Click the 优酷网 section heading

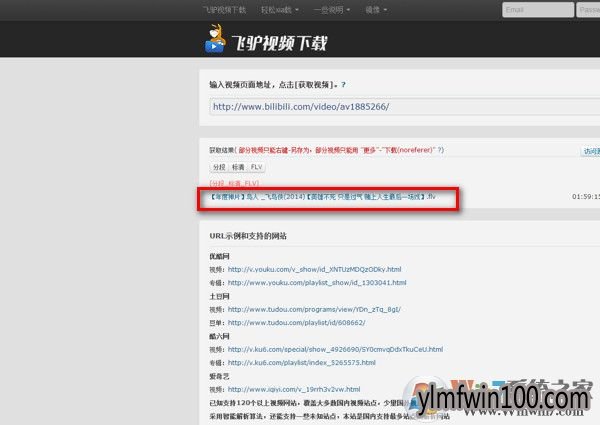(x=219, y=256)
